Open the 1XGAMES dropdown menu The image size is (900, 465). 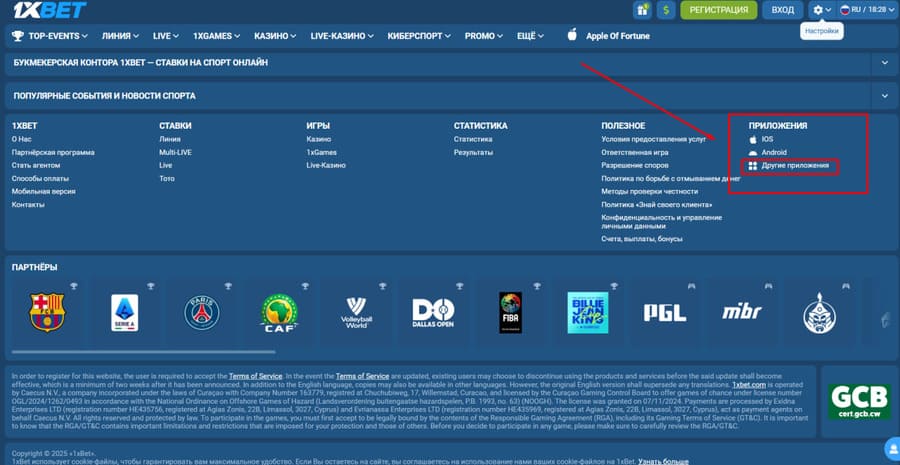[x=216, y=36]
